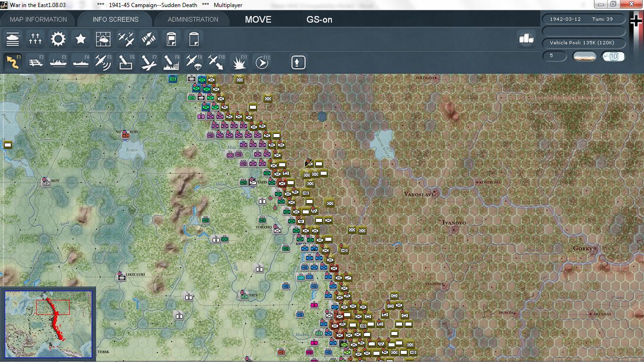Open the bomb city mission F8

[171, 62]
